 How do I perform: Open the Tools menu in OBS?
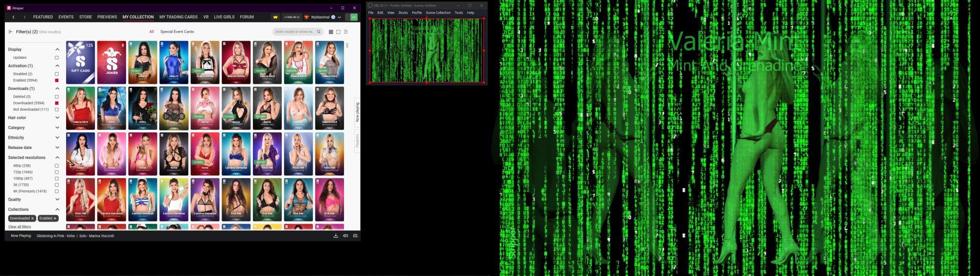(459, 13)
